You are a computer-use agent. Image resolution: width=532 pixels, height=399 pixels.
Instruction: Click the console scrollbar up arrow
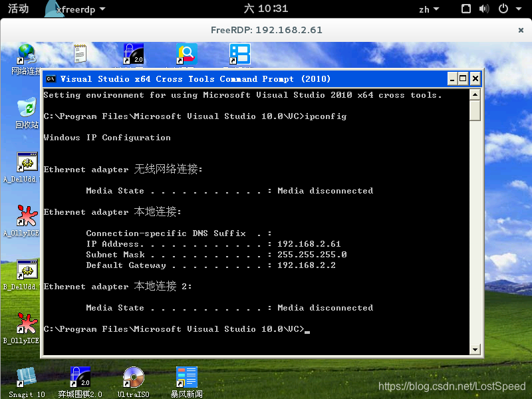[475, 94]
